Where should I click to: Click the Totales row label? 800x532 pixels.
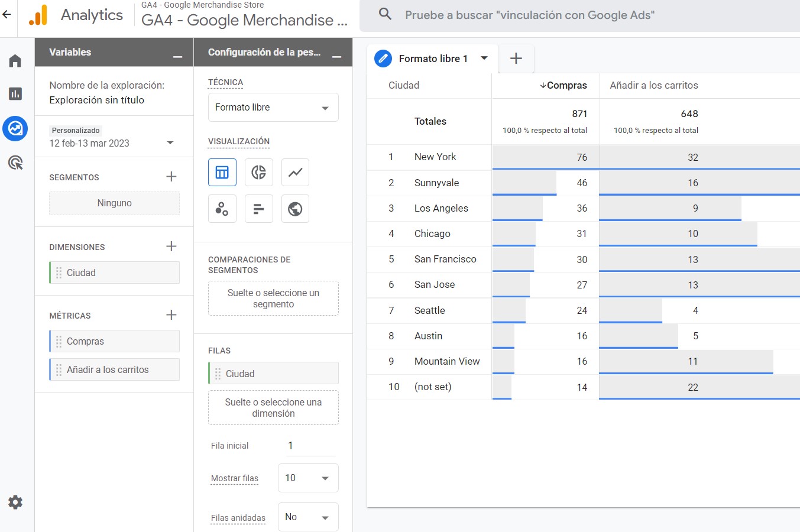click(x=430, y=121)
